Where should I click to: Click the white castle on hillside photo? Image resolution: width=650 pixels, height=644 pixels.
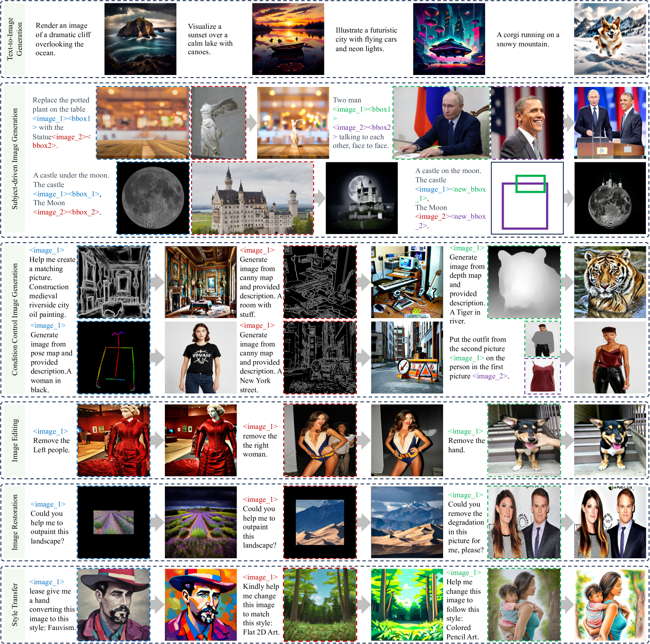(x=253, y=198)
